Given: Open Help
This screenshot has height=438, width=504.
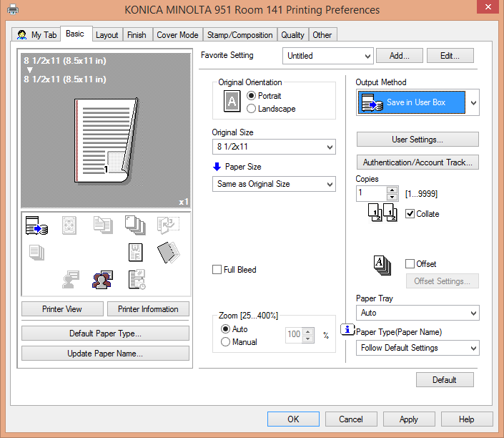Looking at the screenshot, I should tap(467, 419).
